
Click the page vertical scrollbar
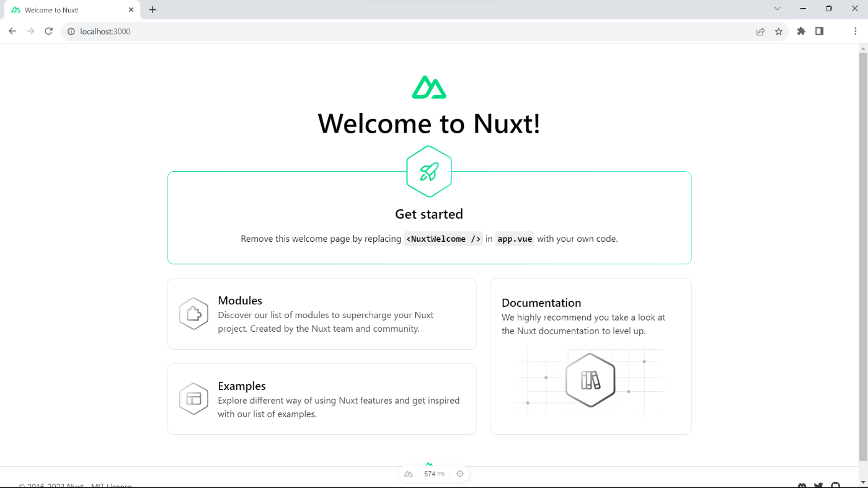pos(862,257)
